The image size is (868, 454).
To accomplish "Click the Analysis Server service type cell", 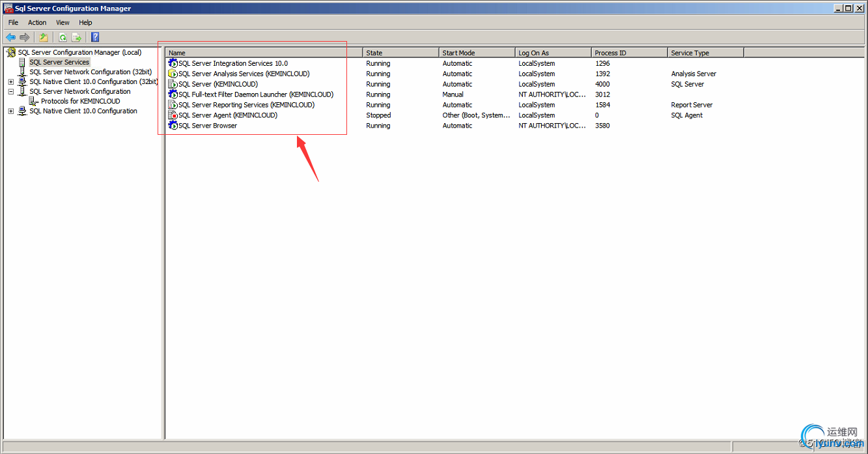I will tap(693, 74).
